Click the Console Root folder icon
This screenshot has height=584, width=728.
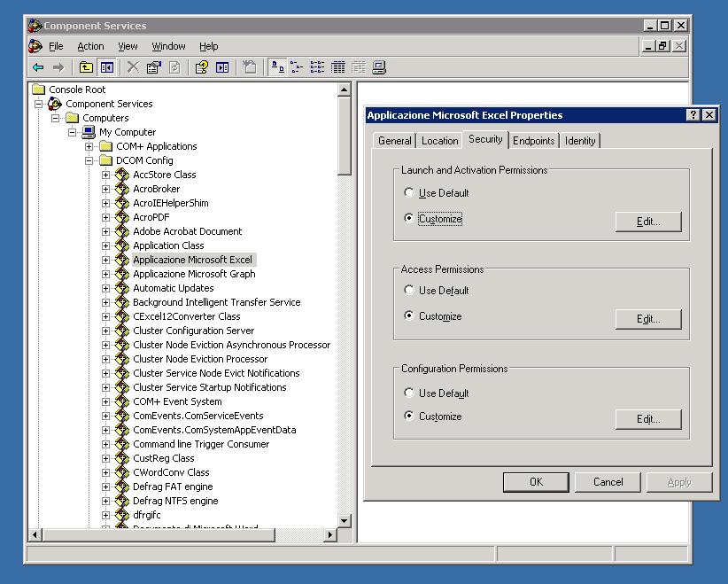(x=39, y=90)
